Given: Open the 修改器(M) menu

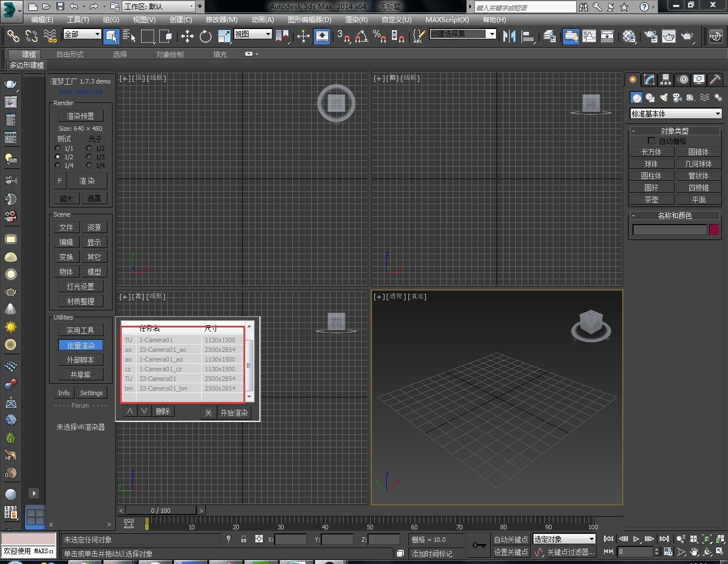Looking at the screenshot, I should click(221, 19).
